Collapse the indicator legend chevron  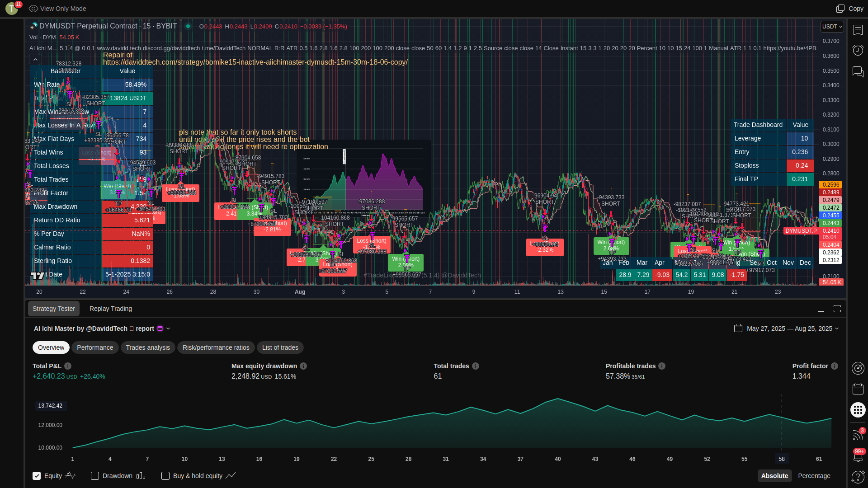coord(35,59)
